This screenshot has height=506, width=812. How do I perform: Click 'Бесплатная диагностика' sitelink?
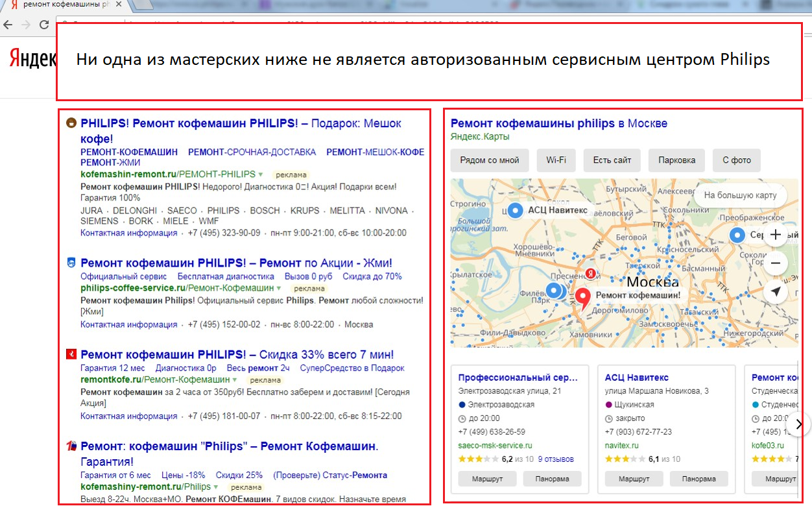(226, 276)
